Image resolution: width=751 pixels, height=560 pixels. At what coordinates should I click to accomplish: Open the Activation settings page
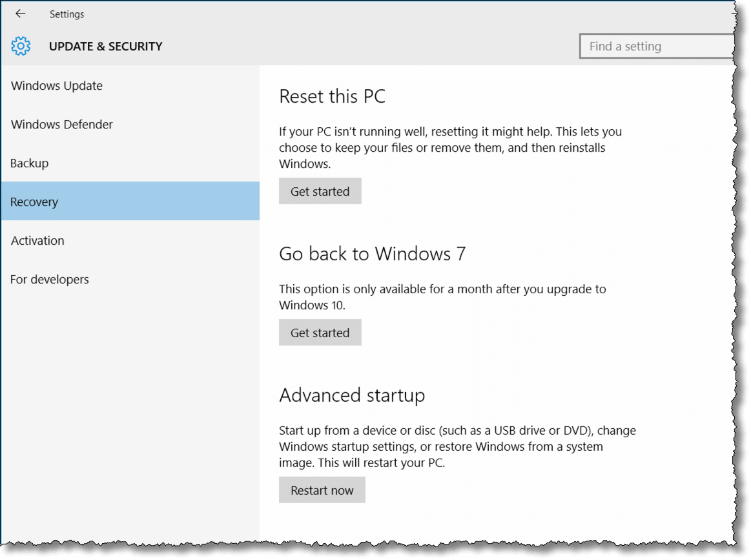click(37, 241)
